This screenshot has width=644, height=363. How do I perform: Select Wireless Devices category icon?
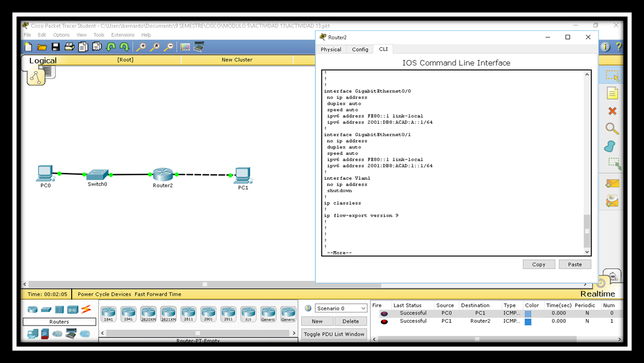point(73,310)
